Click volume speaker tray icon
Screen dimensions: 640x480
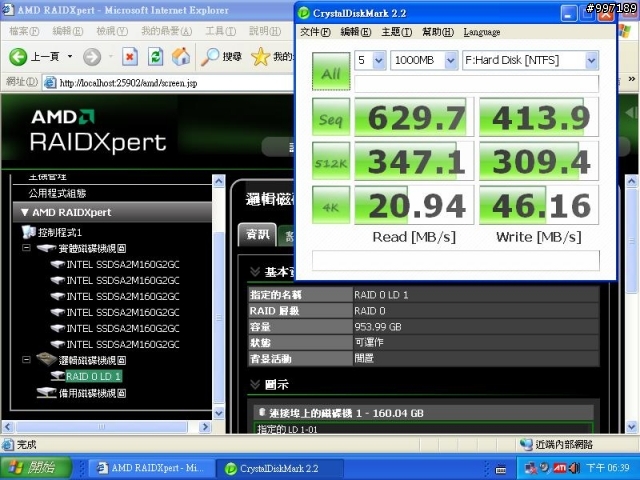[574, 468]
